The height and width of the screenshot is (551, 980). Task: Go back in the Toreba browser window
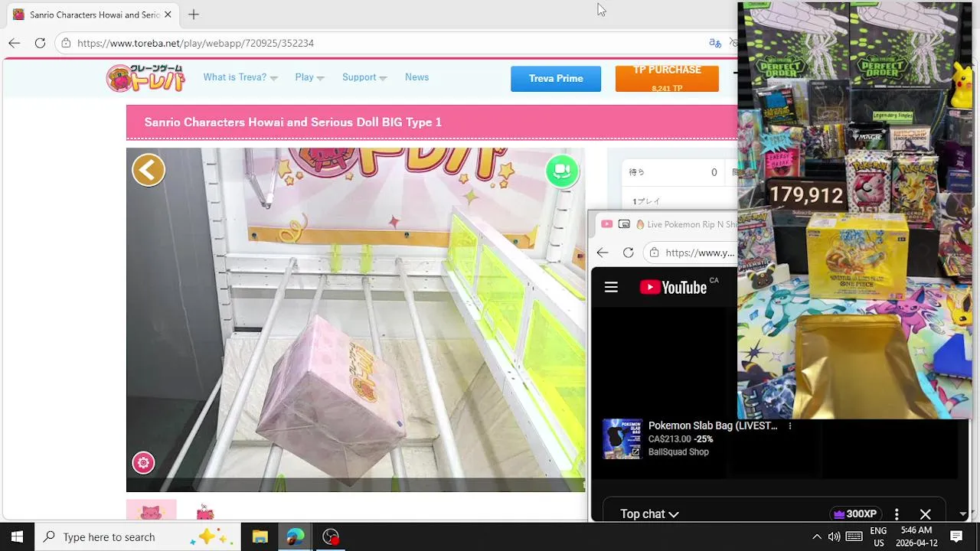[x=15, y=43]
